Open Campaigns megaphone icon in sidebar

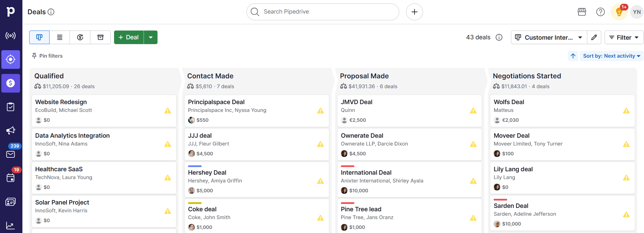point(11,130)
